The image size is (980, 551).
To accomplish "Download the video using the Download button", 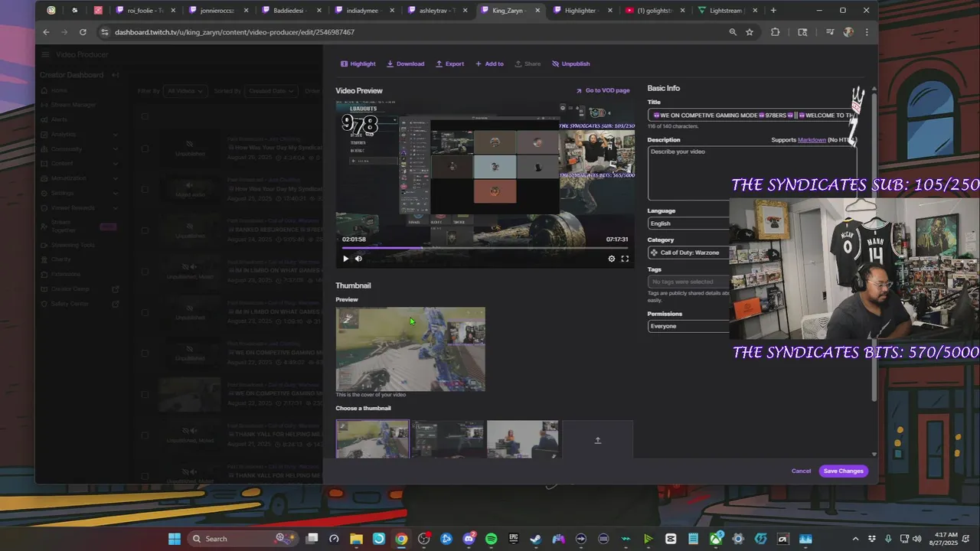I will coord(405,64).
